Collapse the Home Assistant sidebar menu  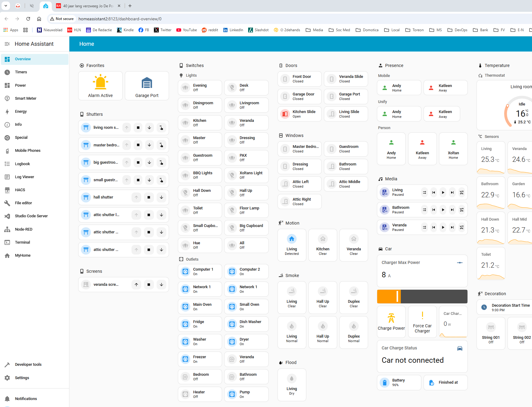[7, 44]
